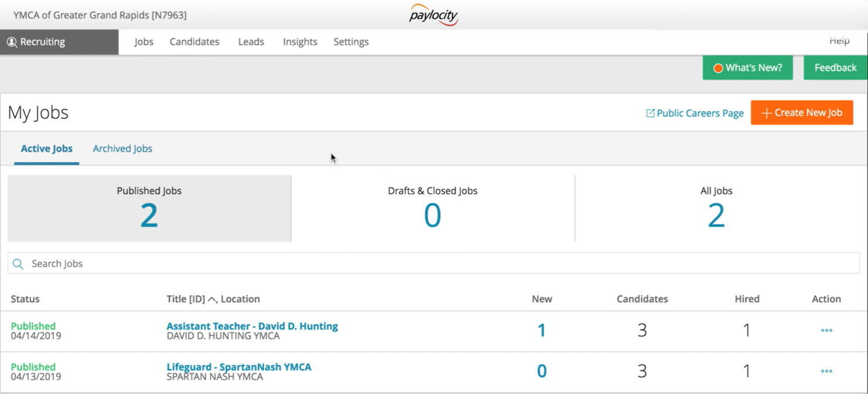Click the Feedback button

point(836,68)
